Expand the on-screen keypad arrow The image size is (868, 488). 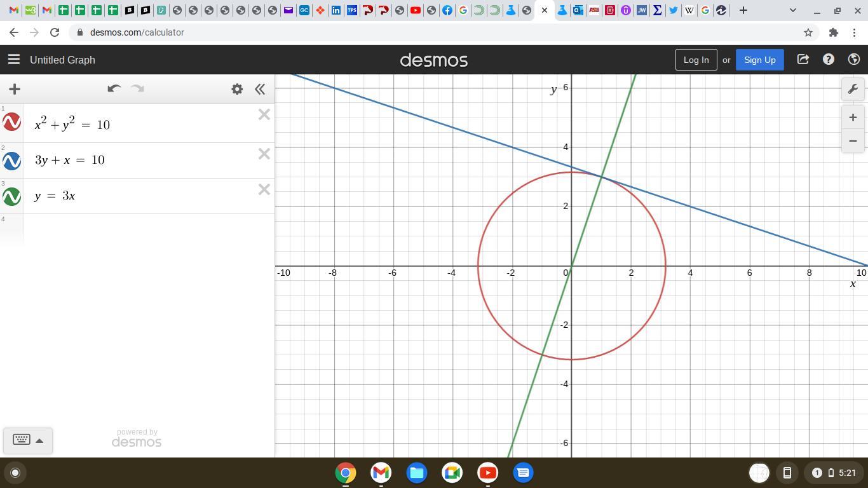coord(39,440)
